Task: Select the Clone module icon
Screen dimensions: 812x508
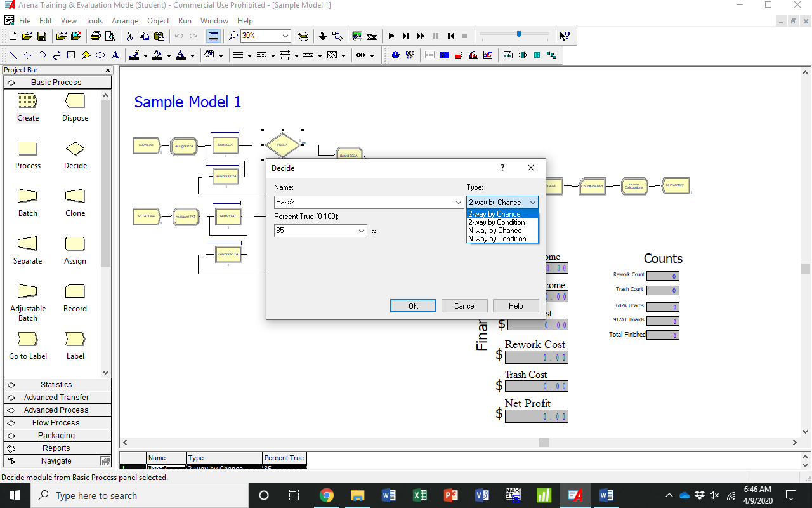Action: 75,196
